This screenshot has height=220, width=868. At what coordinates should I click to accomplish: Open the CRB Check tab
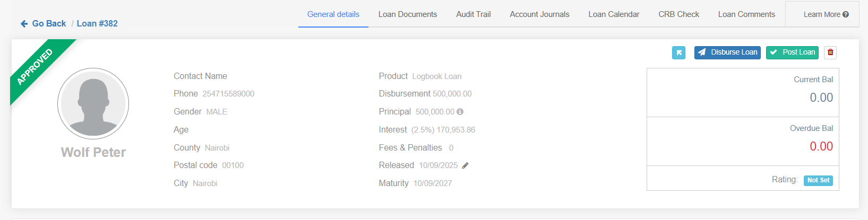tap(678, 14)
